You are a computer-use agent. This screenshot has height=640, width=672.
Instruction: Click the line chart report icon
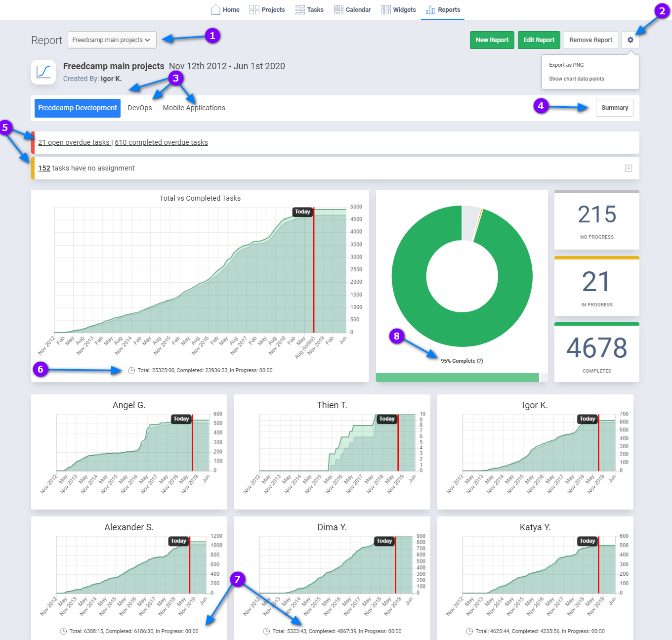click(43, 72)
